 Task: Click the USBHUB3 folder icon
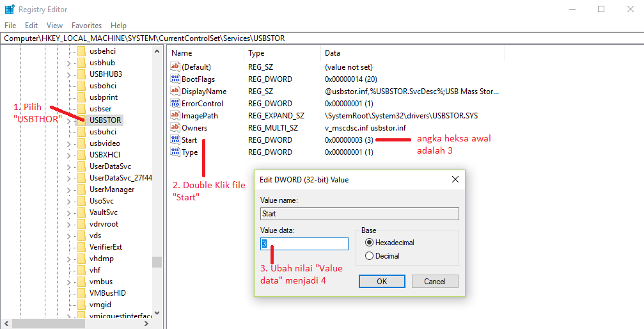81,74
